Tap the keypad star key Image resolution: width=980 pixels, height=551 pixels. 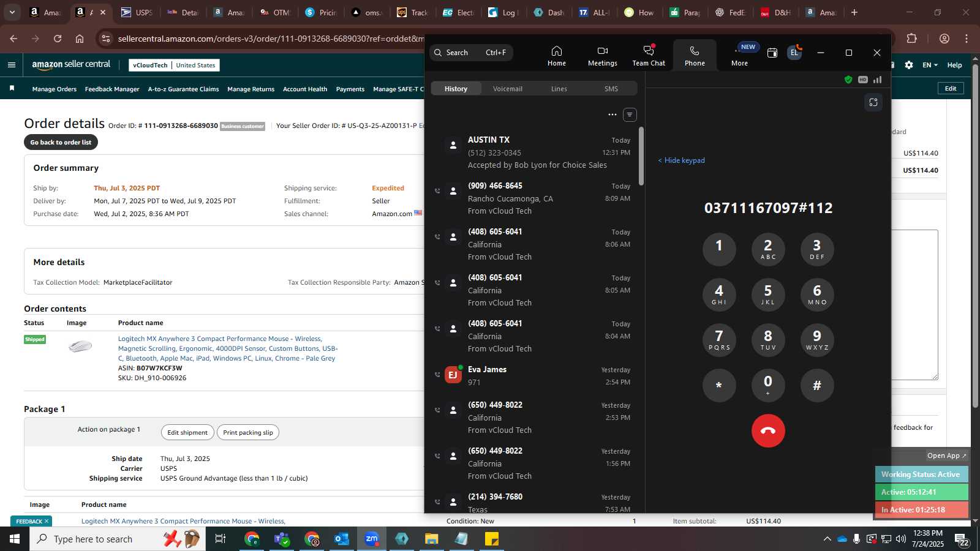coord(719,385)
